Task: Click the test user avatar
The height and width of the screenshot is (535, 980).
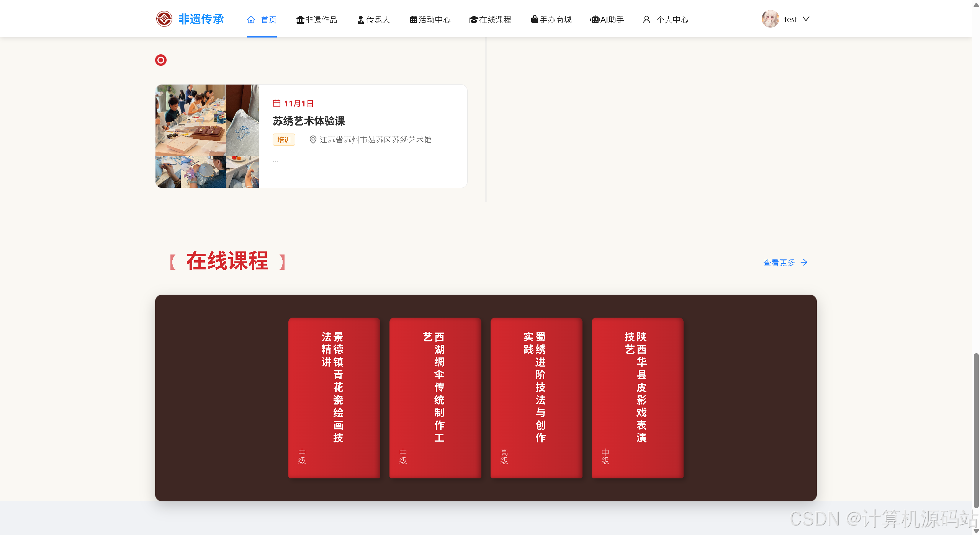Action: coord(770,19)
